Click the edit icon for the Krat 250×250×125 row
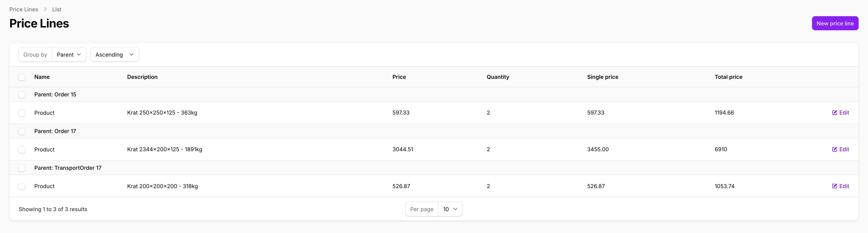 pos(834,113)
